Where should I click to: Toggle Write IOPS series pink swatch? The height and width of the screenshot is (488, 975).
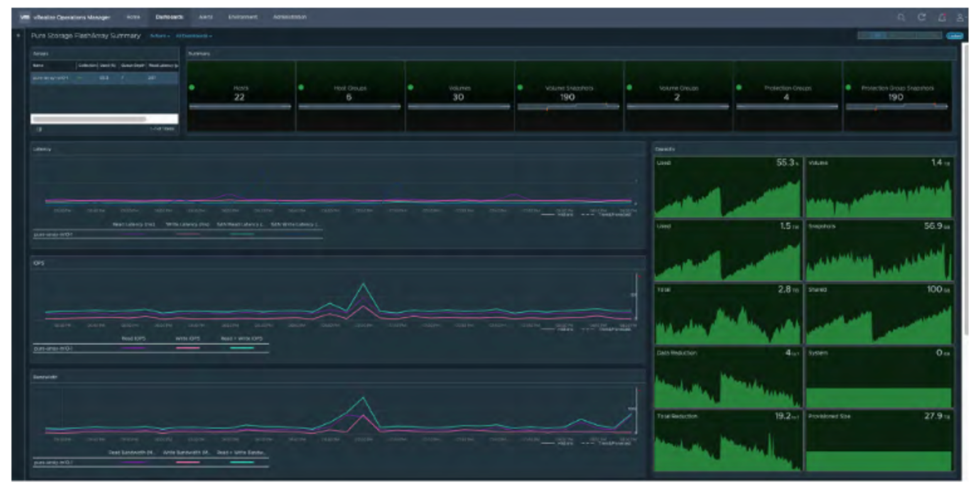(188, 348)
